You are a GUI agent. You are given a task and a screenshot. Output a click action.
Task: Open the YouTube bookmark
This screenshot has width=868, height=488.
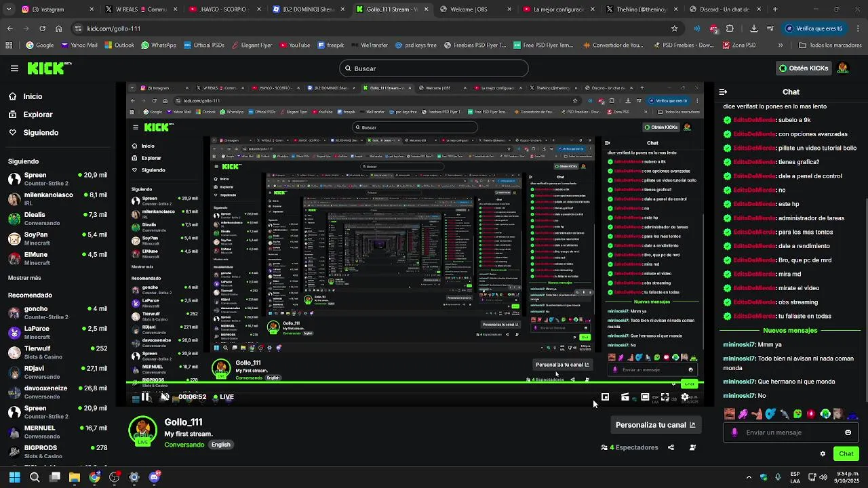[x=294, y=45]
